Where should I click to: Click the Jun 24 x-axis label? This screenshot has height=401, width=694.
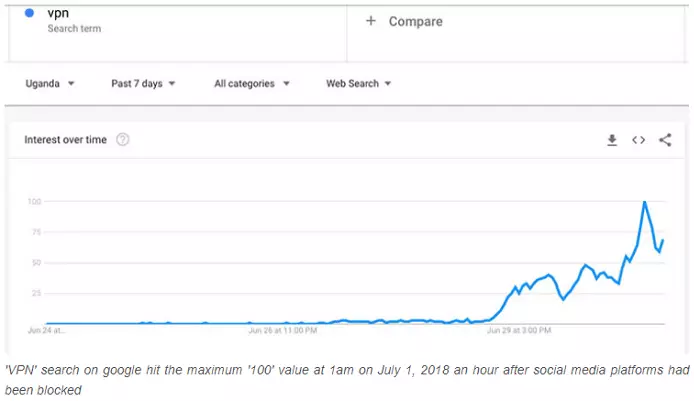[x=46, y=329]
